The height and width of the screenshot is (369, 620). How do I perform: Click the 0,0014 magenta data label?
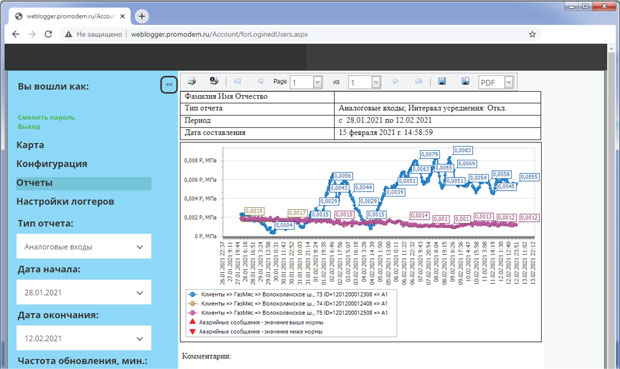(420, 216)
